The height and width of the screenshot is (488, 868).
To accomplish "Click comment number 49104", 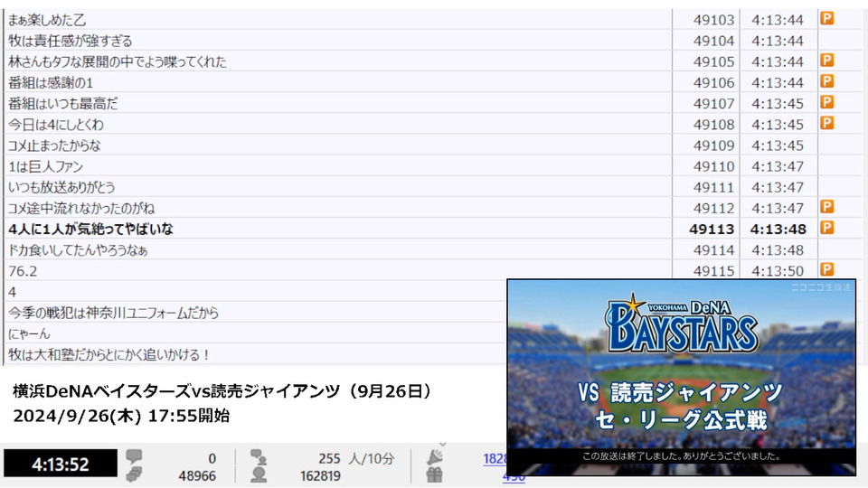I will point(713,41).
